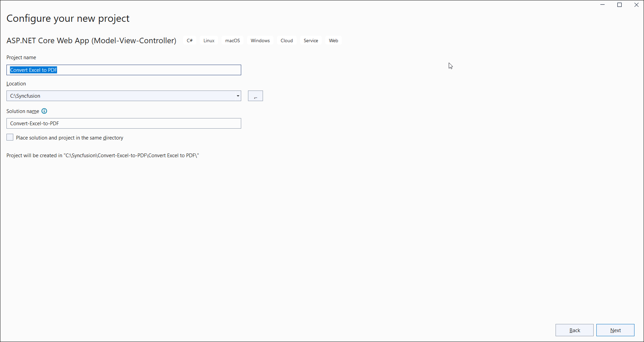Minimize the project configuration window
This screenshot has height=342, width=644.
click(602, 5)
